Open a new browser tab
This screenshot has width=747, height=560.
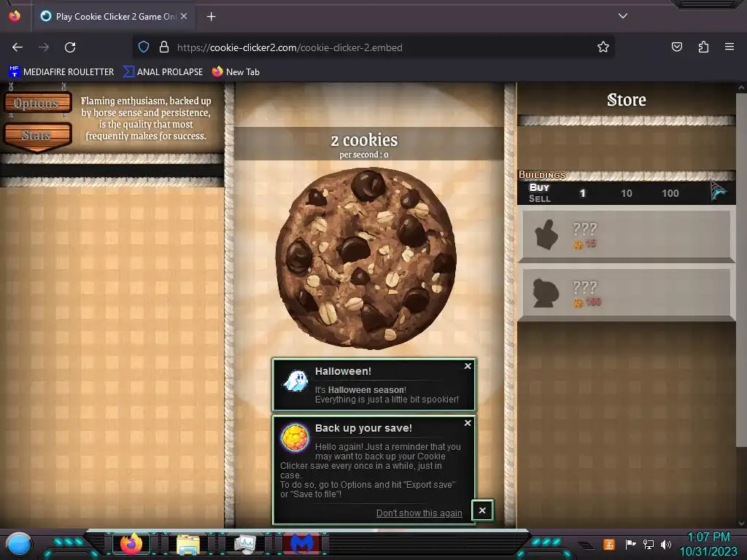[211, 17]
